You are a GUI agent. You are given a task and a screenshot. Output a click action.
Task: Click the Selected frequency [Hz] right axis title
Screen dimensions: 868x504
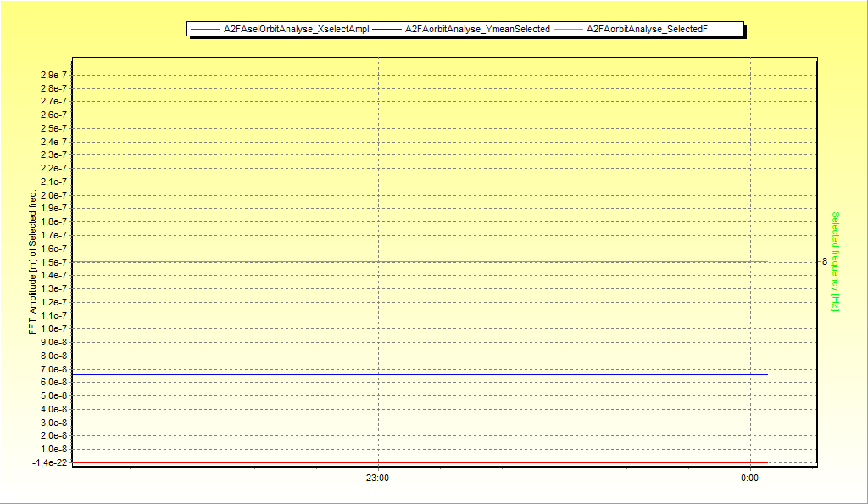point(835,260)
